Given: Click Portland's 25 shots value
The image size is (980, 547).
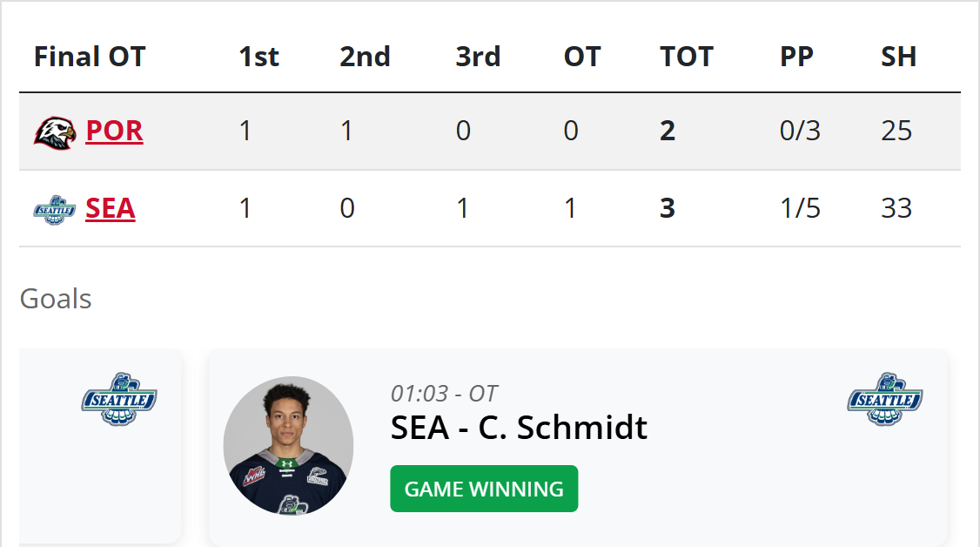Looking at the screenshot, I should (896, 131).
